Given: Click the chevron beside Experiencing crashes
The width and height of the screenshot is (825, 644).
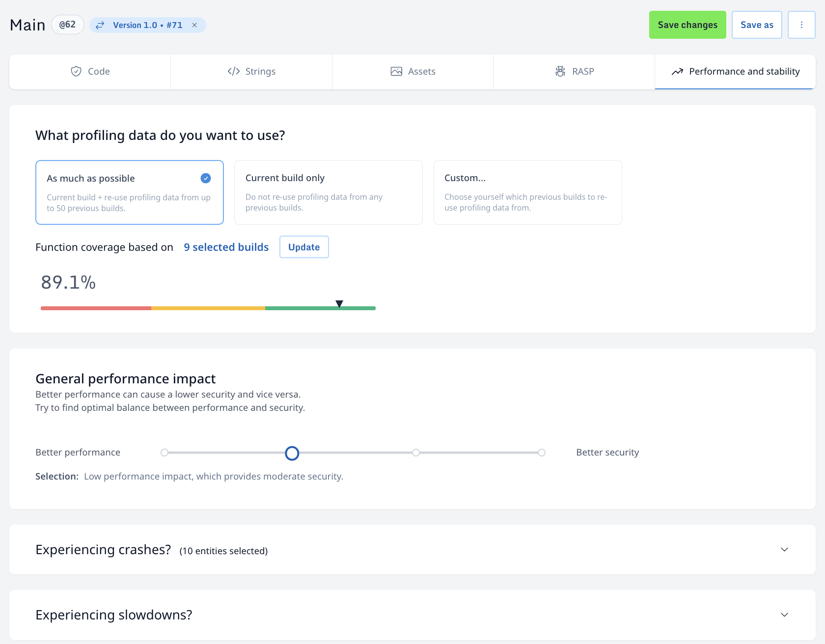Looking at the screenshot, I should tap(784, 550).
